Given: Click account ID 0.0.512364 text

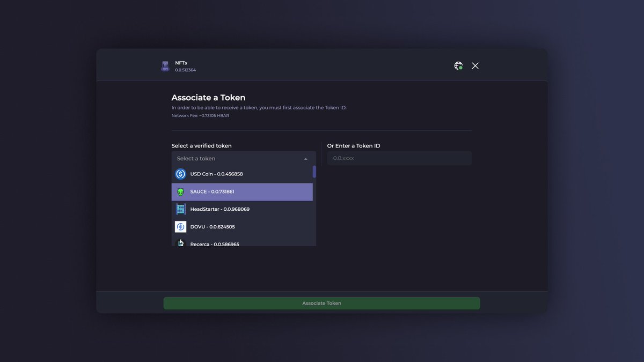Looking at the screenshot, I should pyautogui.click(x=185, y=70).
